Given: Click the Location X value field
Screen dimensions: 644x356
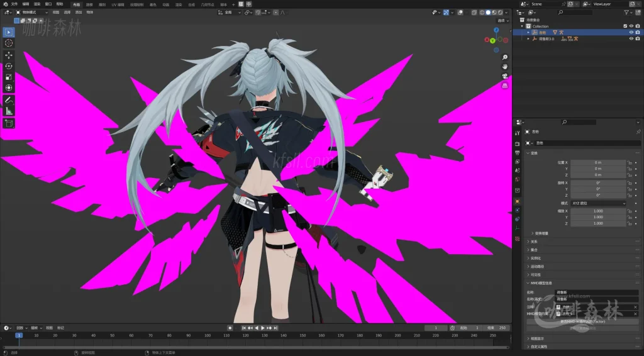Looking at the screenshot, I should (x=598, y=163).
